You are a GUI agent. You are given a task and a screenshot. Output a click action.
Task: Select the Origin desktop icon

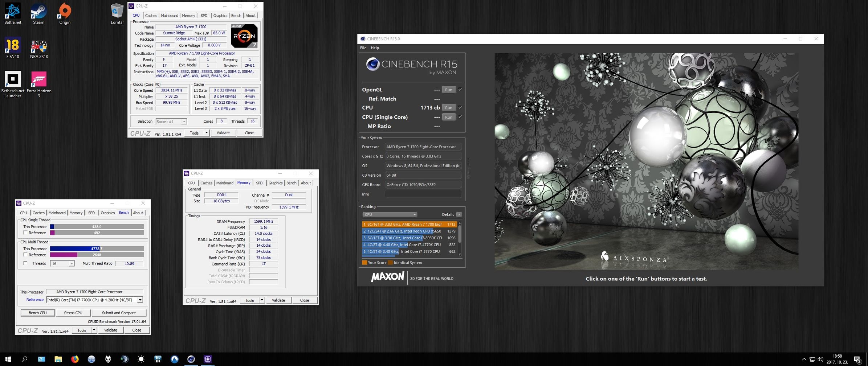pos(65,13)
